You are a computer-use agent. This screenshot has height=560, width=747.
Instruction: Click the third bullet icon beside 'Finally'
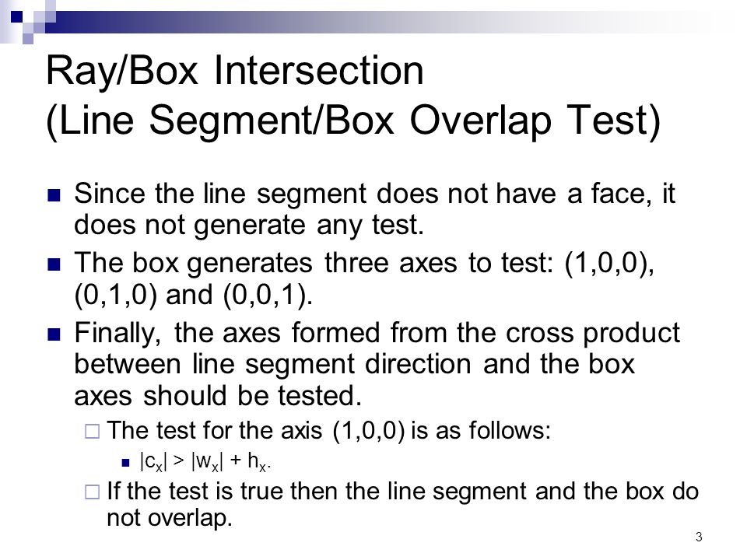(x=54, y=334)
